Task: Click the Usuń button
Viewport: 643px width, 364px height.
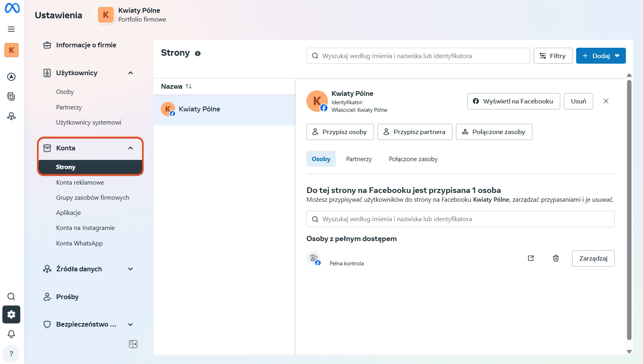Action: [579, 101]
